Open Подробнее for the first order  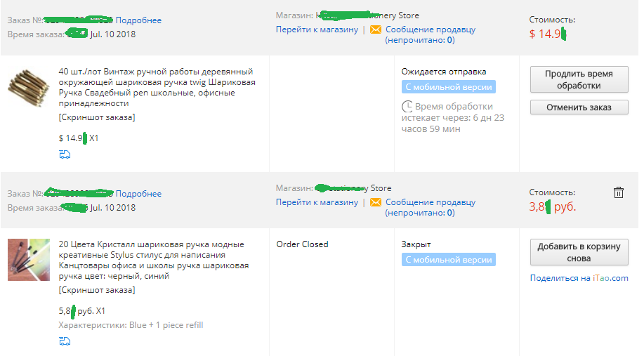[x=138, y=20]
